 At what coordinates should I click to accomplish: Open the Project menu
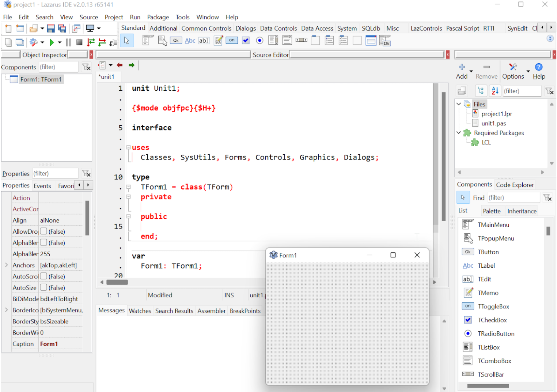pos(114,17)
